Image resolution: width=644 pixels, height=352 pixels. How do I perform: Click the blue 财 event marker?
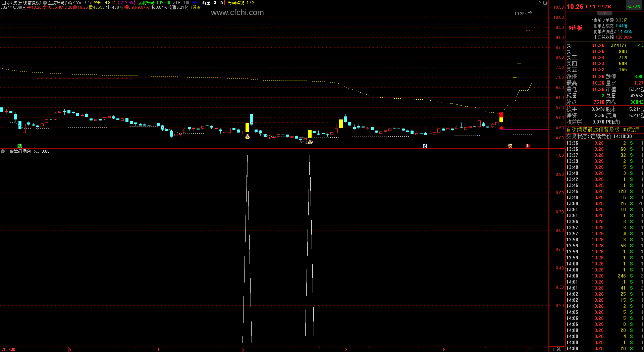click(425, 146)
